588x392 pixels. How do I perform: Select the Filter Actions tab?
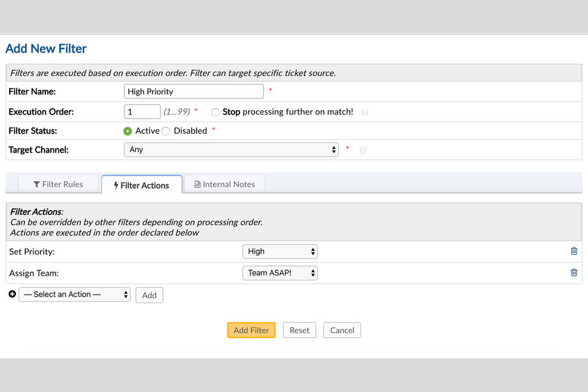click(x=141, y=185)
